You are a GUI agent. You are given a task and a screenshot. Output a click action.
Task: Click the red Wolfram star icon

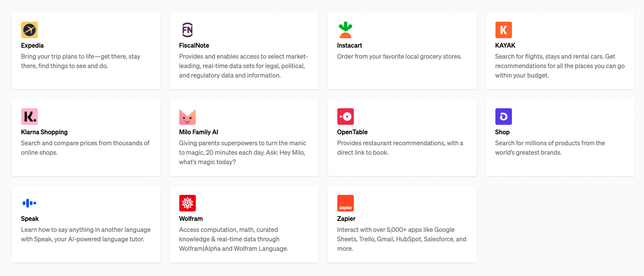(188, 203)
